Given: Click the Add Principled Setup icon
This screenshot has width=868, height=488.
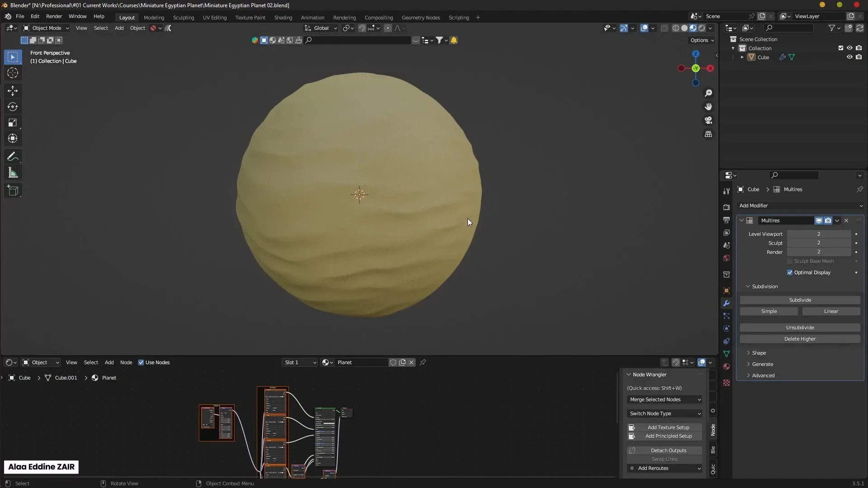Looking at the screenshot, I should tap(632, 436).
